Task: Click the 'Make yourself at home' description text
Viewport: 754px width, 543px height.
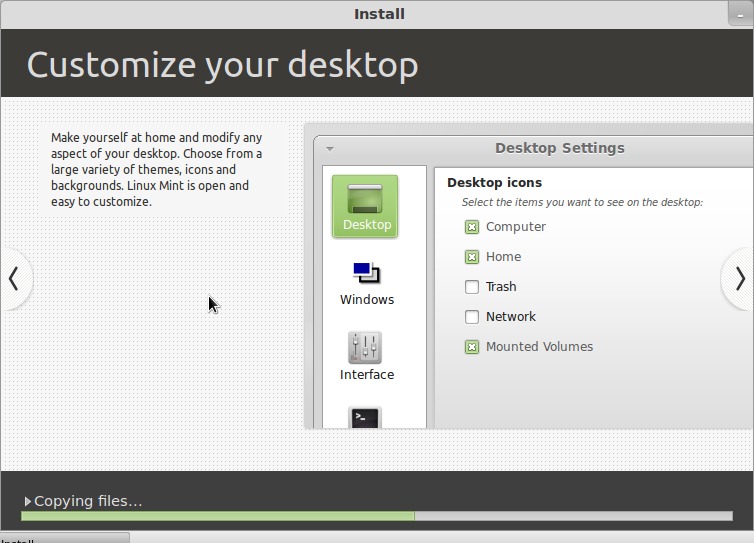Action: click(x=157, y=169)
